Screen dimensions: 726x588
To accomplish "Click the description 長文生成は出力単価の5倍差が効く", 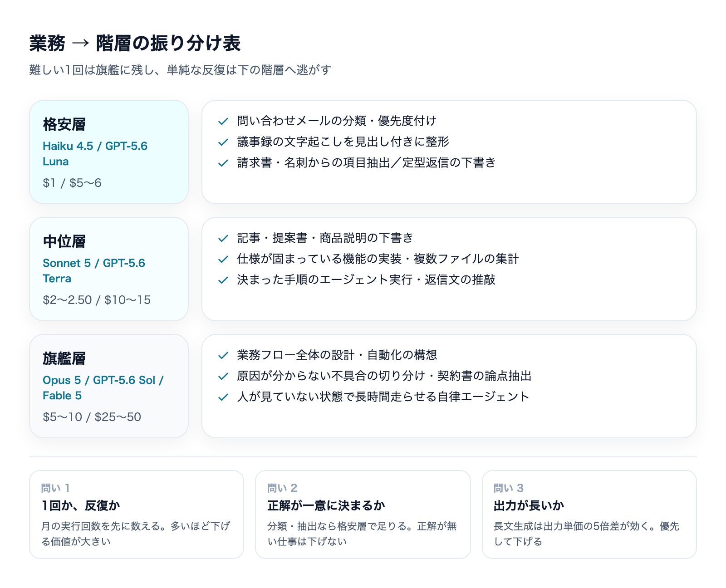I will tap(587, 534).
